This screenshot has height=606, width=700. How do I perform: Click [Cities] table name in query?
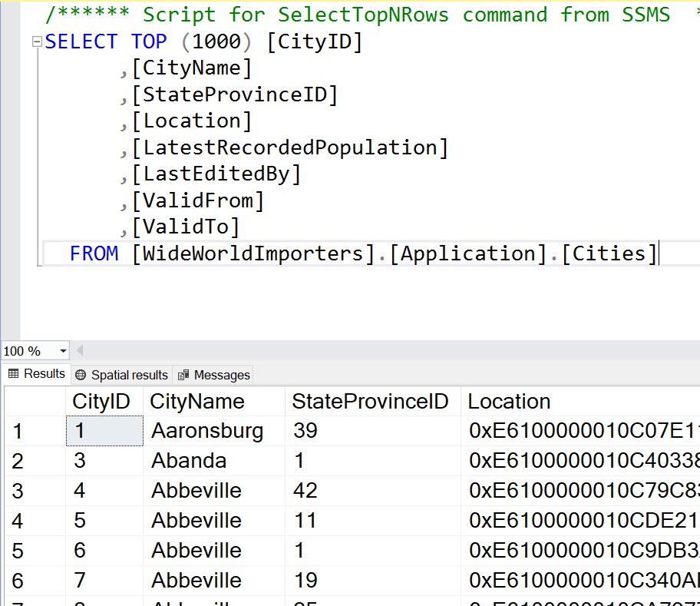pyautogui.click(x=609, y=253)
